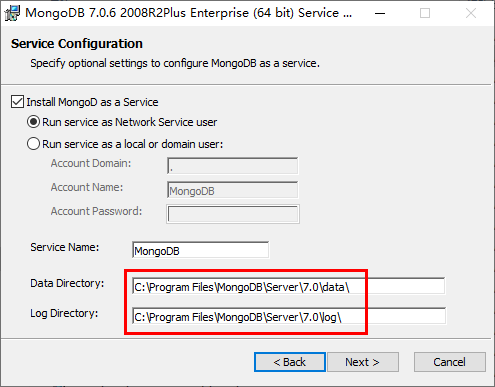Click inside the Log Directory path field
495x387 pixels.
[x=288, y=316]
